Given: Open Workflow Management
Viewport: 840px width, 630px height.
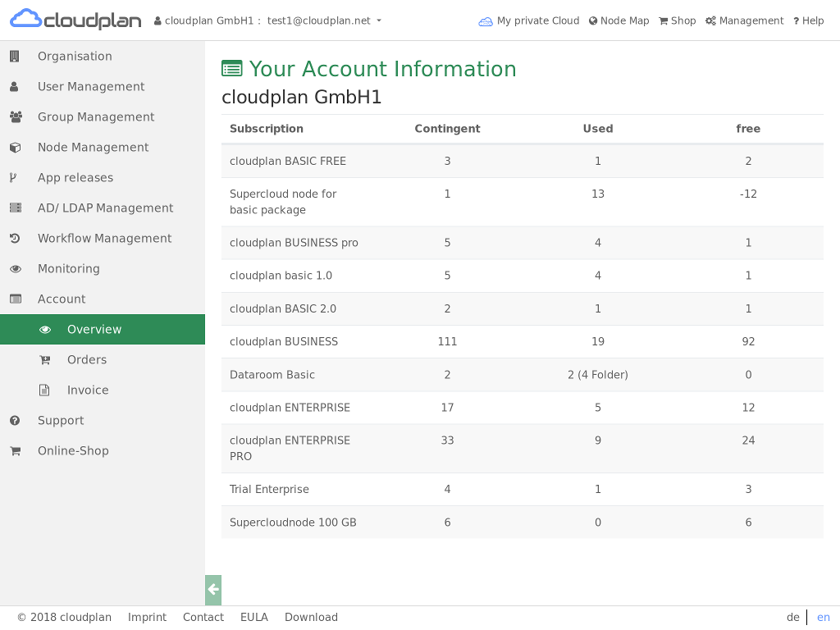Looking at the screenshot, I should point(103,238).
